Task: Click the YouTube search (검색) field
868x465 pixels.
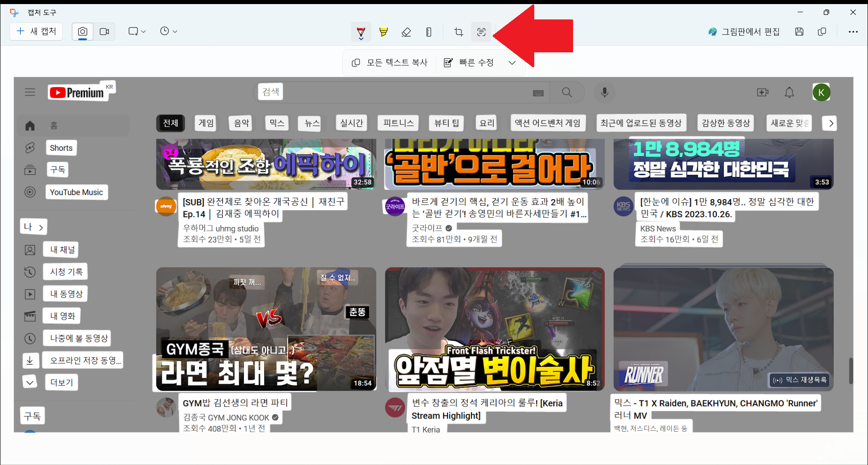Action: point(402,92)
